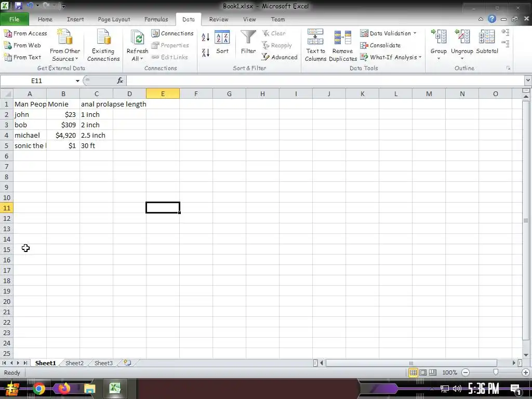The width and height of the screenshot is (532, 399).
Task: Undo from Quick Access toolbar
Action: click(x=30, y=6)
